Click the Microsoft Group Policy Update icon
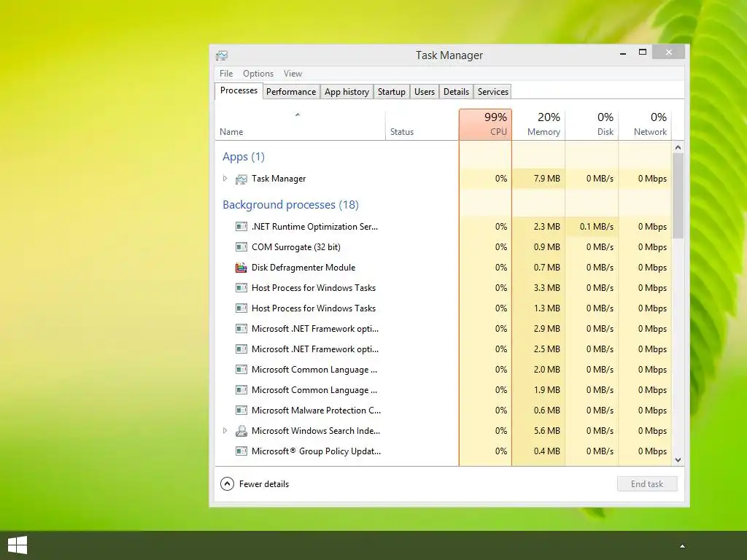 tap(241, 451)
